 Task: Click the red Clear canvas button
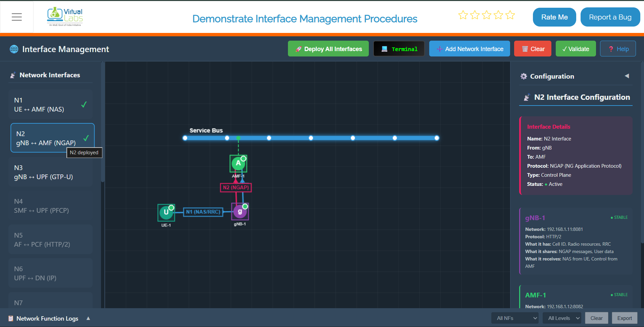pyautogui.click(x=533, y=49)
